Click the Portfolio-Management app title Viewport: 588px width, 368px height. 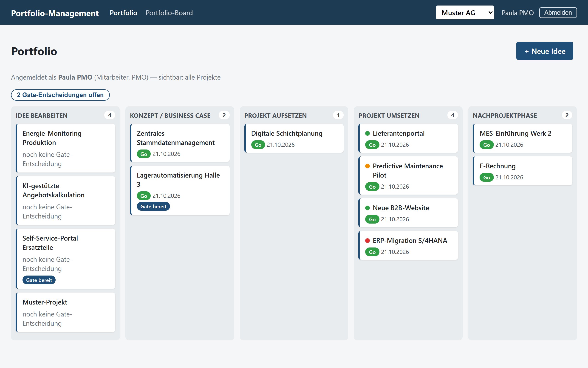pyautogui.click(x=55, y=13)
